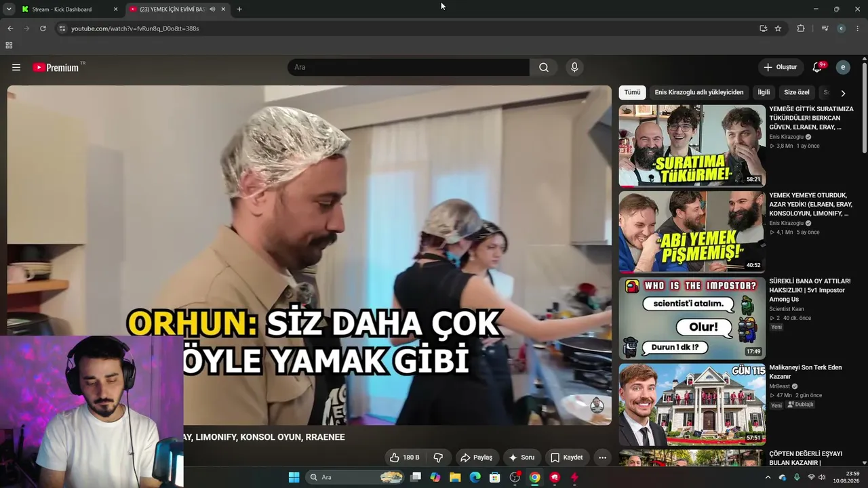868x488 pixels.
Task: Open taskbar clock showing 23:59
Action: (x=848, y=477)
